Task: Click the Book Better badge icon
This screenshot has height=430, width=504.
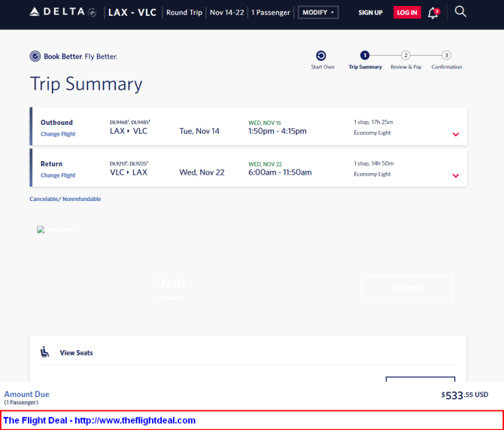Action: (35, 56)
